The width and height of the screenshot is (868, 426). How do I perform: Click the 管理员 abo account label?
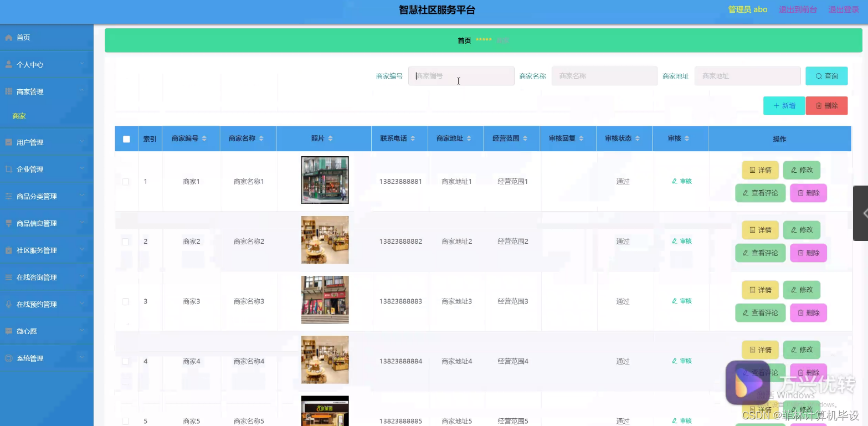748,9
